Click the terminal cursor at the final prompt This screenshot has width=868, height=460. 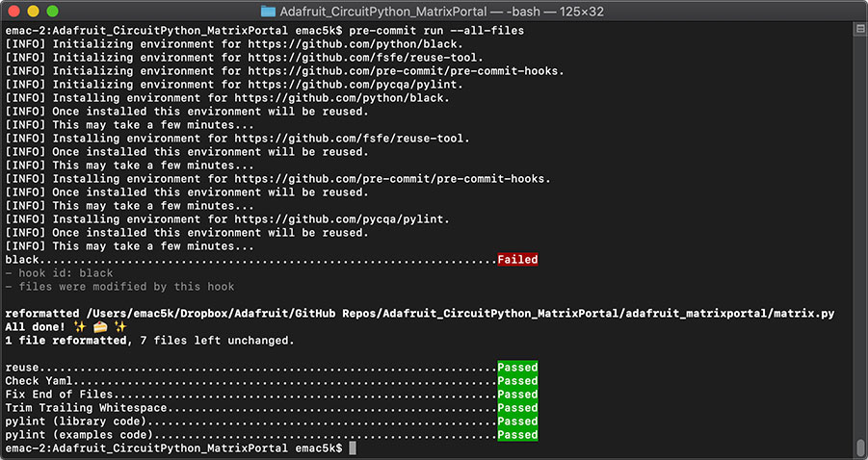(353, 448)
